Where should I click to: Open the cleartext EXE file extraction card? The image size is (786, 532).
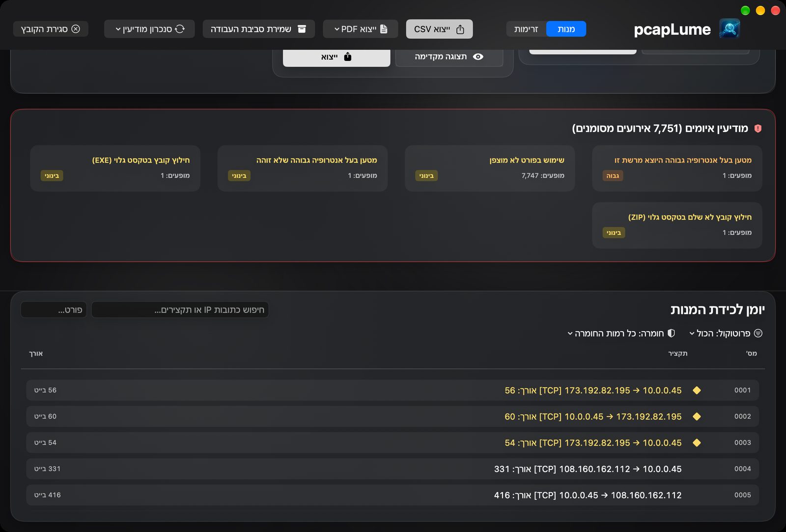click(115, 168)
